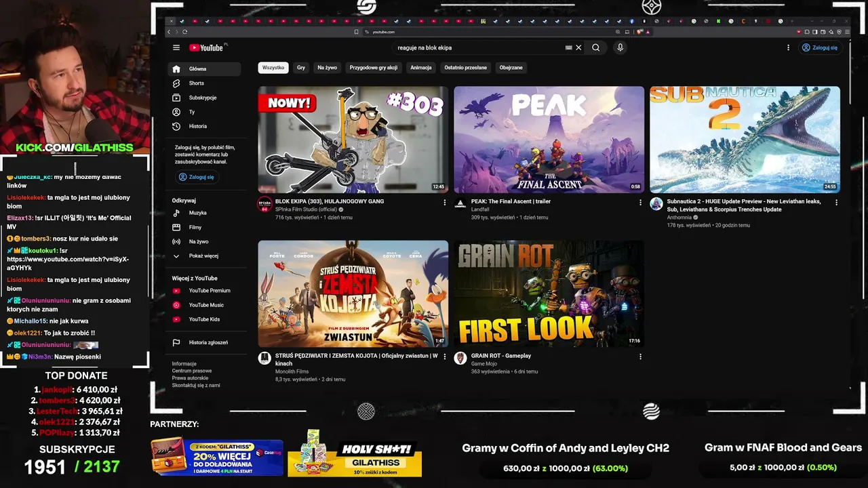
Task: Click the Informacje footer link
Action: pyautogui.click(x=184, y=364)
